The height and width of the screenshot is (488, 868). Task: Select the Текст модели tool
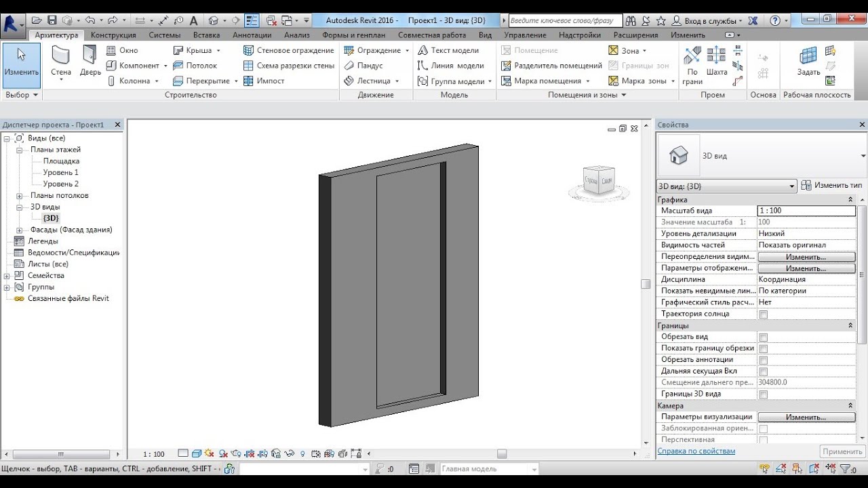tap(448, 50)
